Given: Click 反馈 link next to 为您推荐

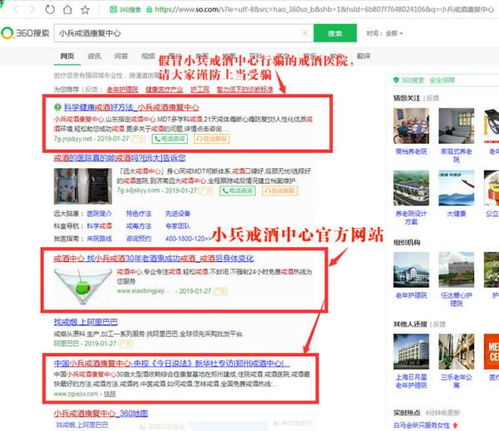Looking at the screenshot, I should [92, 89].
